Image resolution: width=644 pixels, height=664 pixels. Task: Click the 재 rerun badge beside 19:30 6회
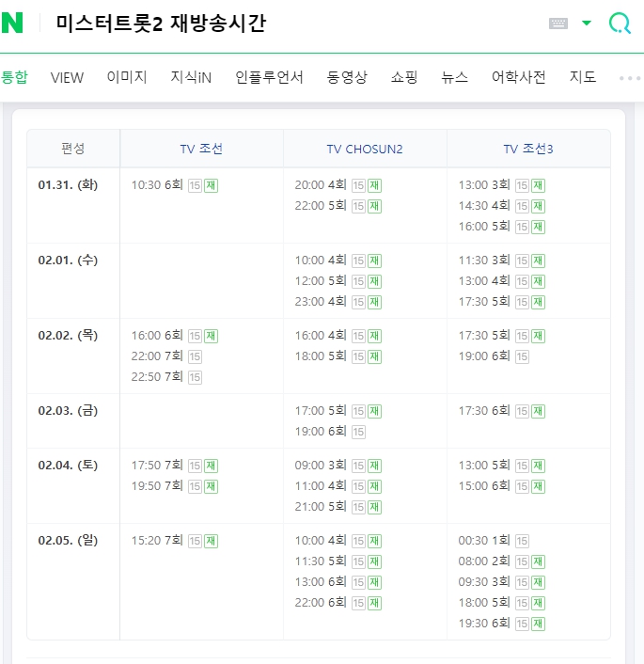[538, 624]
